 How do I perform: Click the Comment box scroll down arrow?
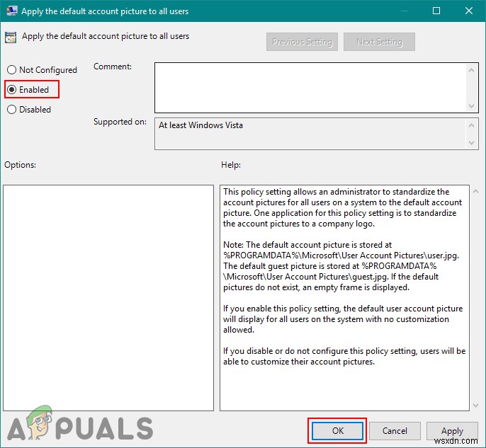pos(471,106)
